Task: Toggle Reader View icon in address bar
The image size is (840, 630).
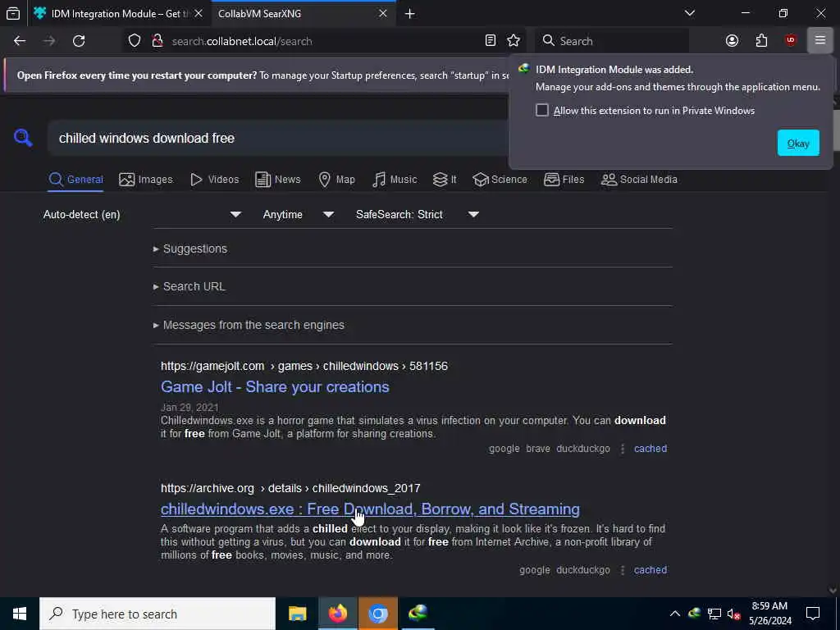Action: 491,41
